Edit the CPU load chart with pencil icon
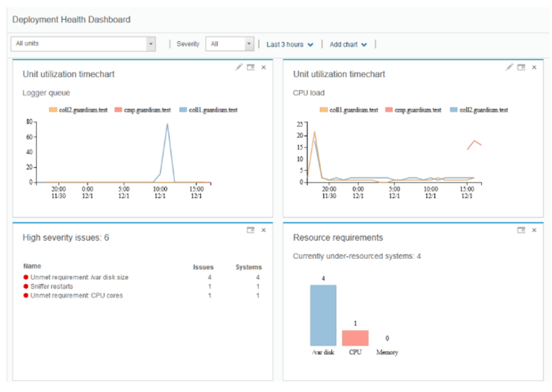552x392 pixels. [509, 67]
